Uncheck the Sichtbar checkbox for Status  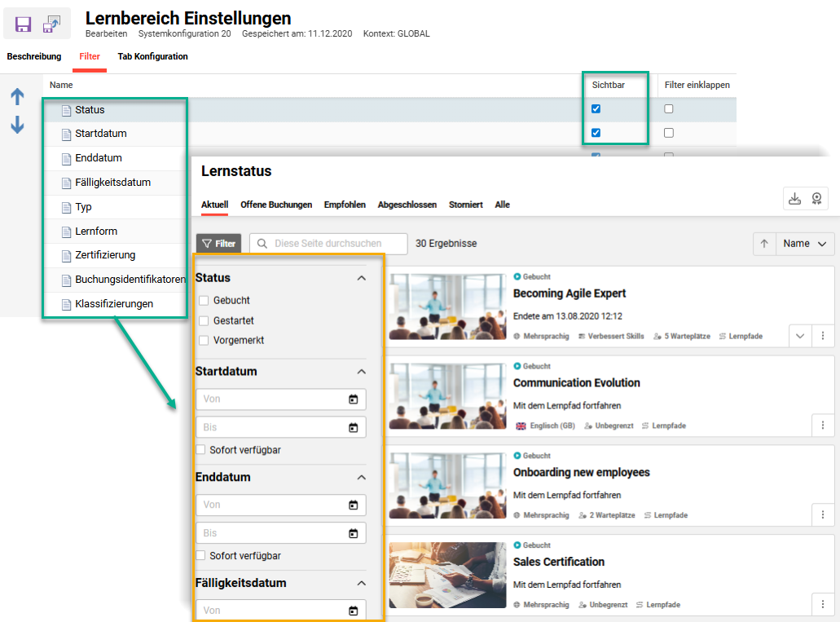tap(596, 108)
